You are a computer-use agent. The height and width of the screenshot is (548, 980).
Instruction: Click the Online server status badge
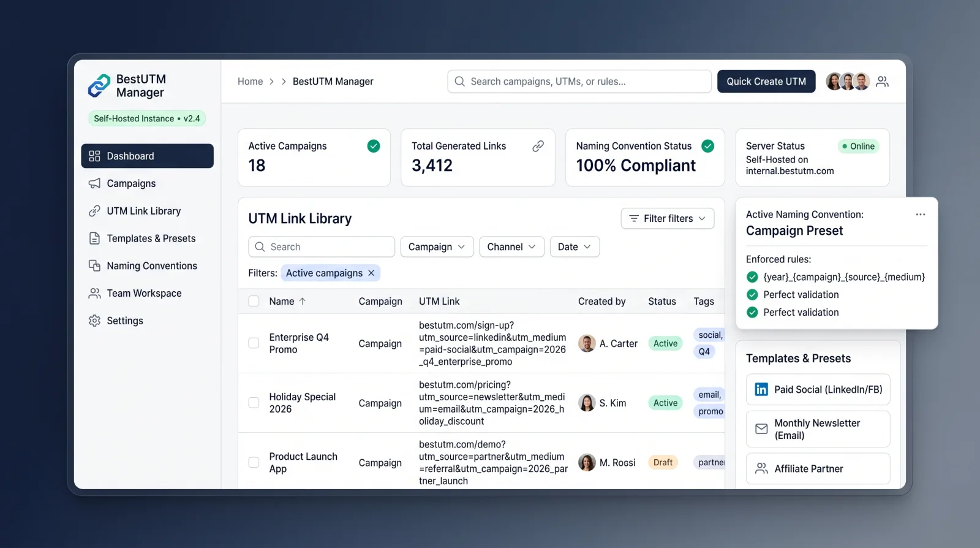[x=858, y=147]
